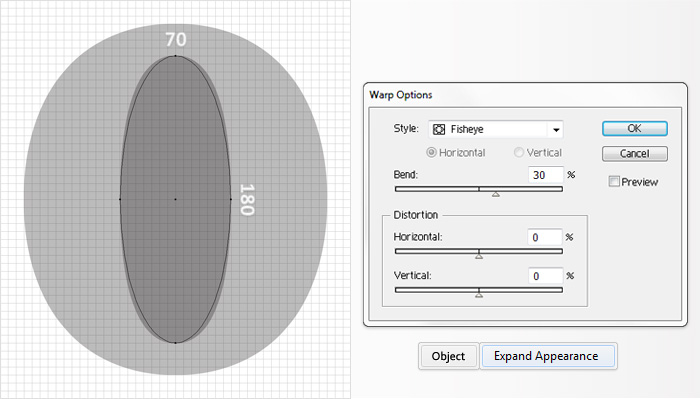
Task: Click the Bend percentage field
Action: [x=546, y=175]
